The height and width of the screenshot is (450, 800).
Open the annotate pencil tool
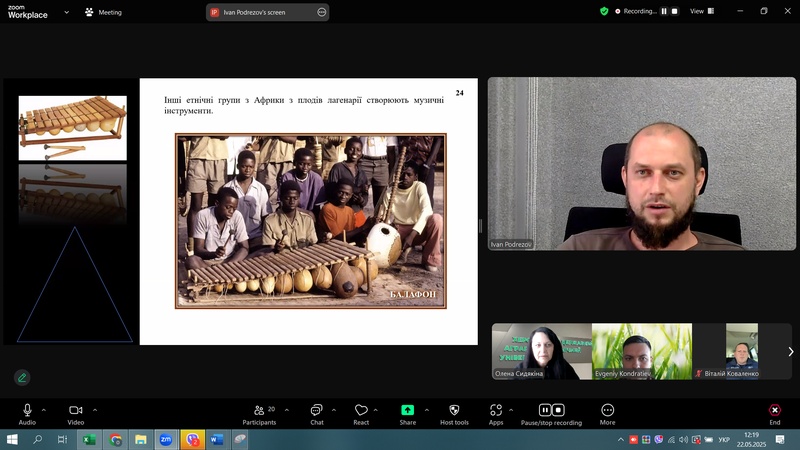pos(22,378)
